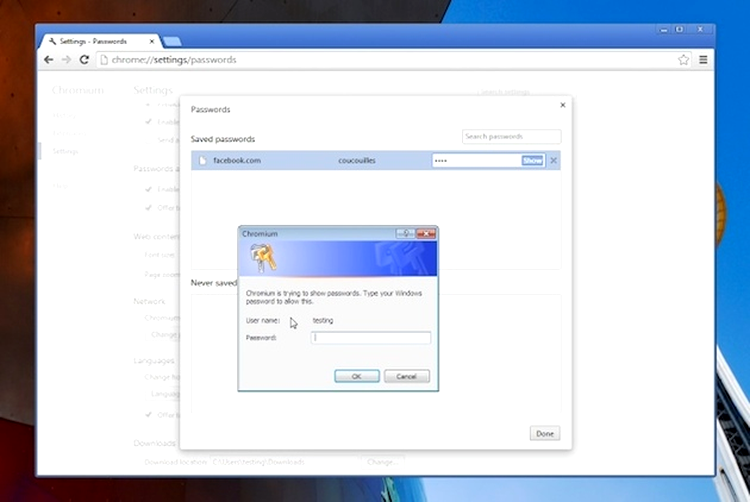Viewport: 750px width, 502px height.
Task: Click the keys icon in credential dialog
Action: [x=263, y=257]
